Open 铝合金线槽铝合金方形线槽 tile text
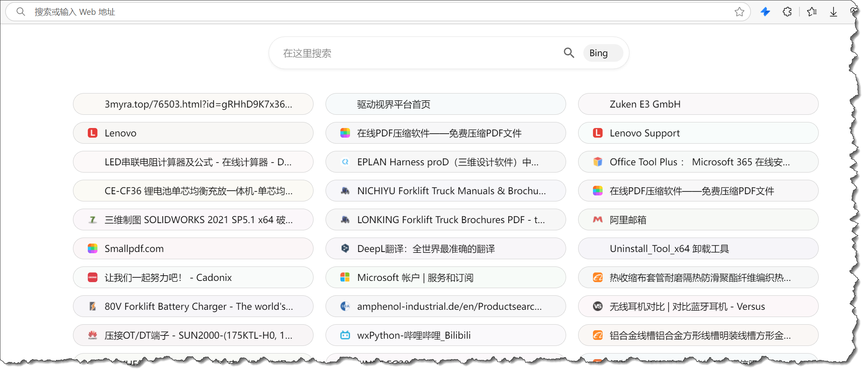The image size is (868, 374). (x=700, y=335)
